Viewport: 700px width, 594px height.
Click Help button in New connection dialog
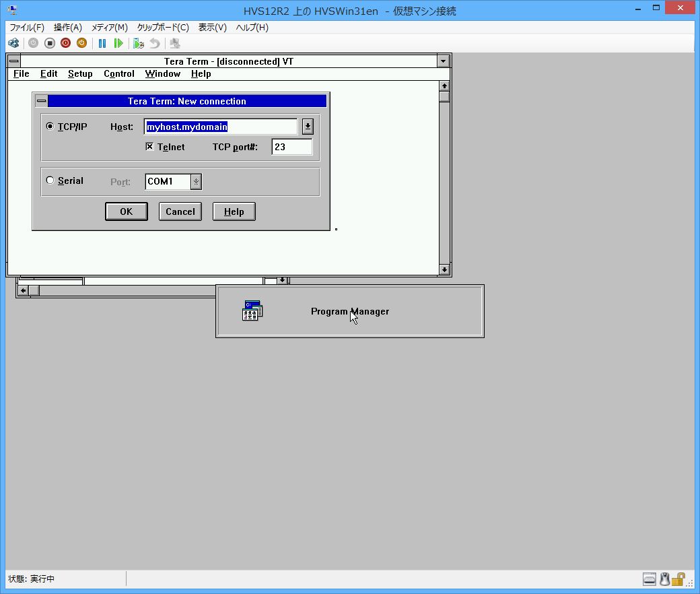coord(234,211)
